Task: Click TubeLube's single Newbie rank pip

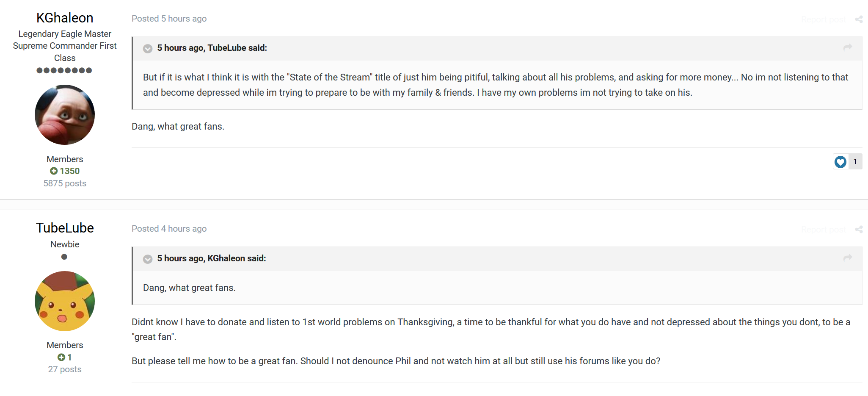Action: coord(64,257)
